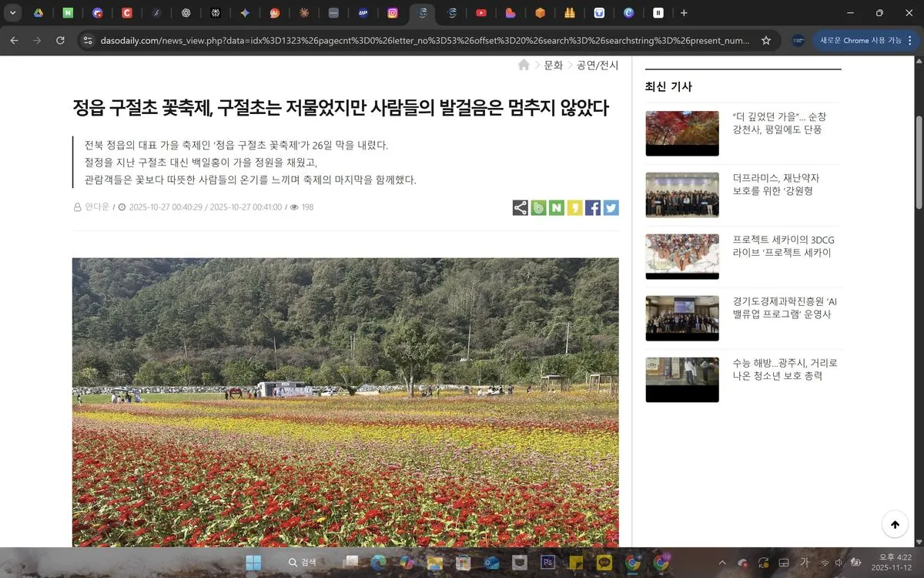Viewport: 924px width, 578px height.
Task: Share article to KakaoStory yellow icon
Action: [x=574, y=207]
